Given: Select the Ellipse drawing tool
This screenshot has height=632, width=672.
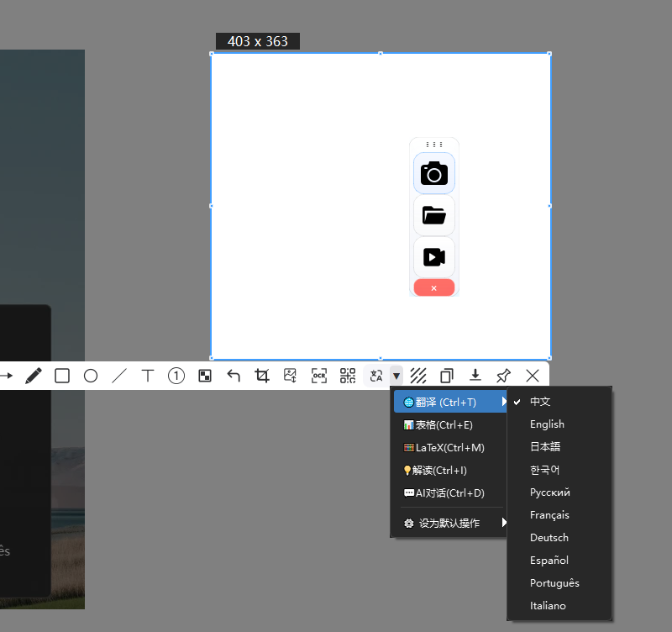Looking at the screenshot, I should point(90,376).
